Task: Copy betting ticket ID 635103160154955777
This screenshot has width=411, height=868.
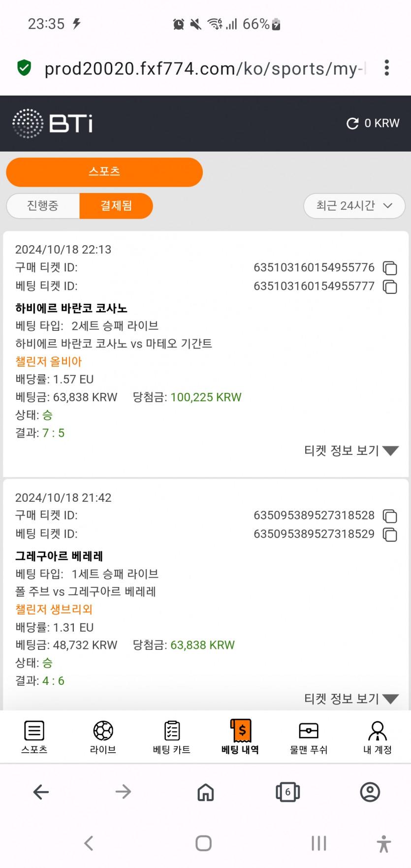Action: tap(390, 287)
